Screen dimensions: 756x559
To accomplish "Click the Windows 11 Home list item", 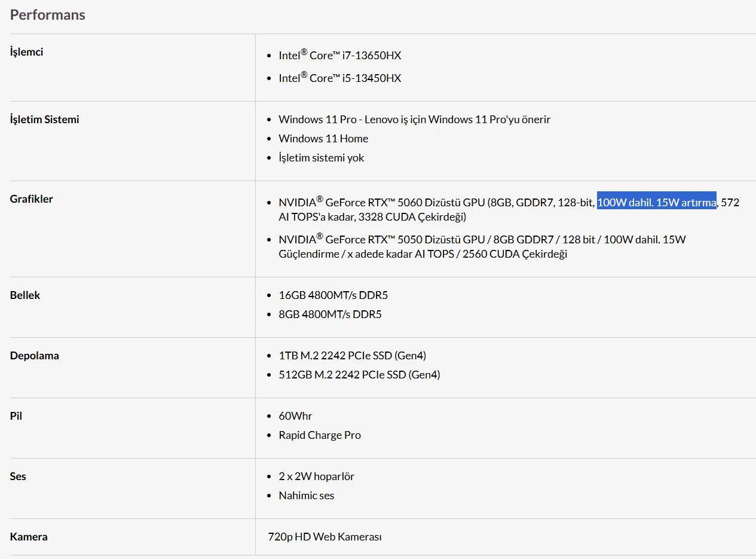I will coord(323,139).
